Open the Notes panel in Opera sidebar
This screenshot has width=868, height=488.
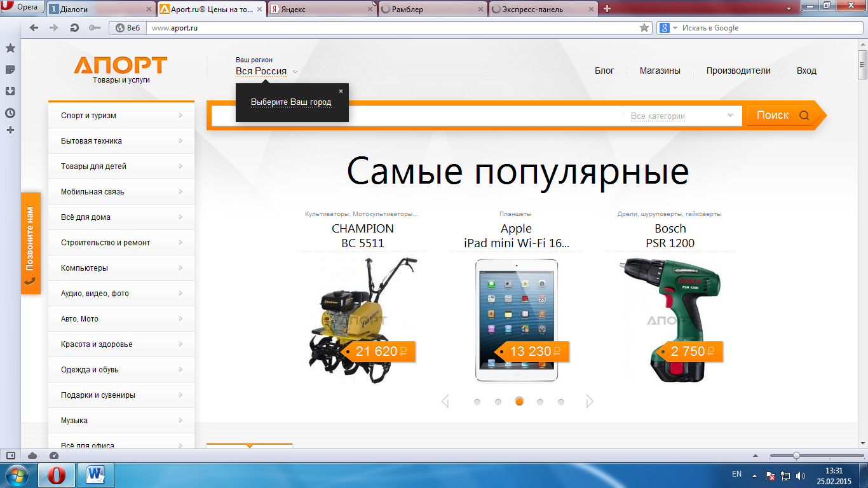click(x=10, y=70)
